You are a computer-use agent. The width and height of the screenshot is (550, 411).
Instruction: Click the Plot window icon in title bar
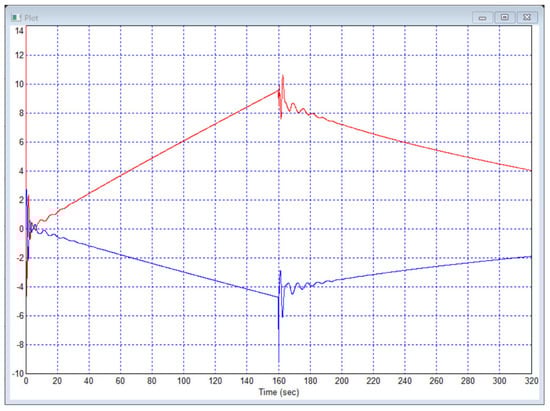click(16, 18)
